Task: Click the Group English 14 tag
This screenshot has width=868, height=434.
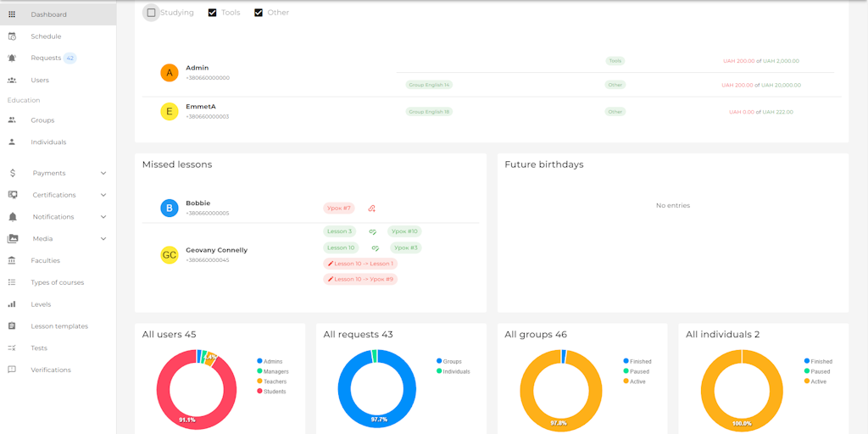Action: [429, 85]
